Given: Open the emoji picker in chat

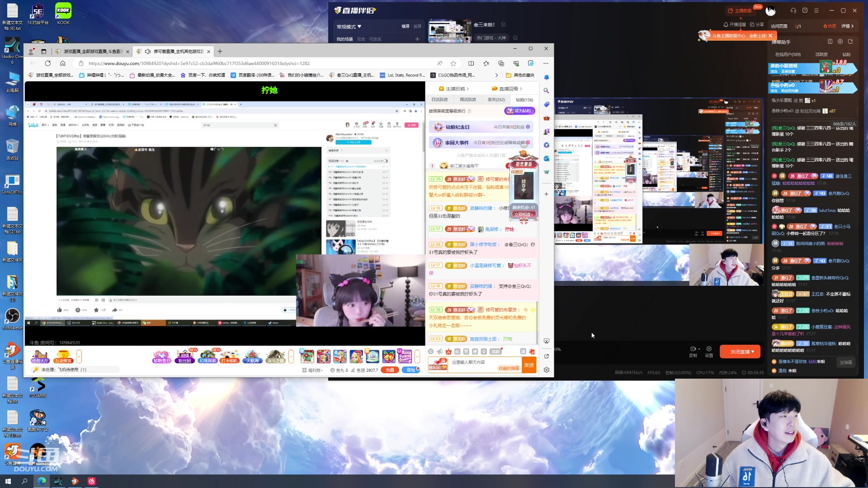Looking at the screenshot, I should [x=431, y=352].
